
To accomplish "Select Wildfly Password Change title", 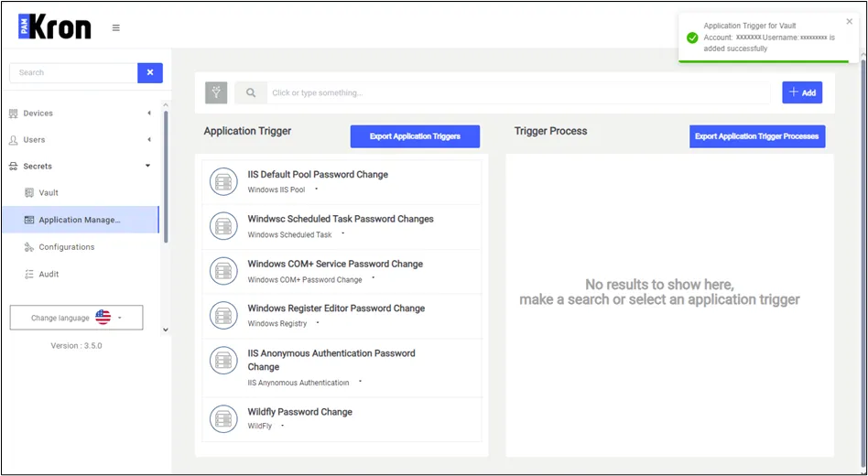I will pos(299,412).
